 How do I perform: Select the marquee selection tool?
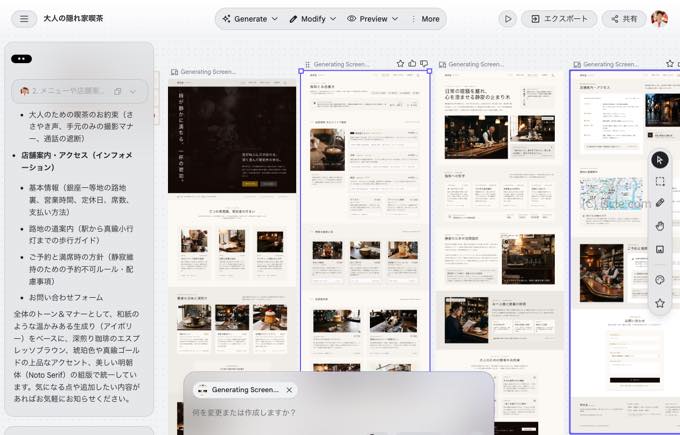660,181
